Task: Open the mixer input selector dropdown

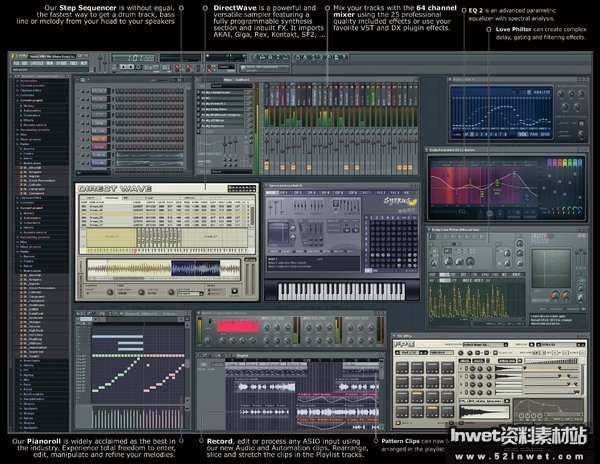Action: point(230,86)
